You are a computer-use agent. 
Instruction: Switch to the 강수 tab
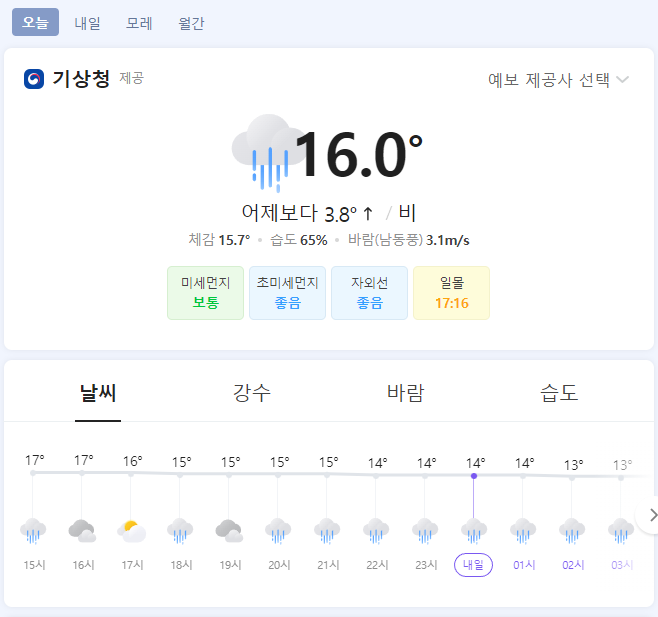click(x=252, y=392)
